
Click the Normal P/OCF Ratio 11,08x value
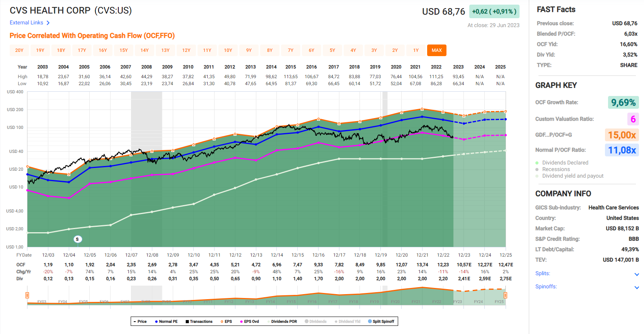622,150
